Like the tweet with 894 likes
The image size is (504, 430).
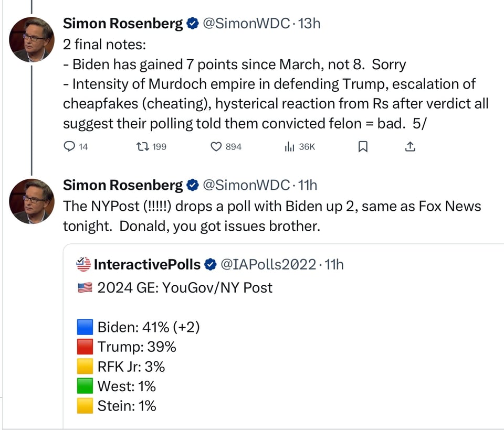[216, 147]
